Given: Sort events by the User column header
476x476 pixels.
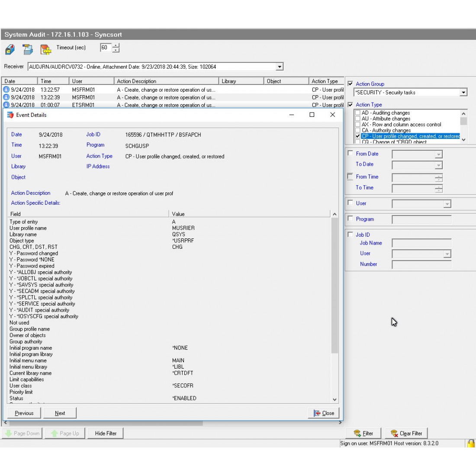Looking at the screenshot, I should pos(91,81).
